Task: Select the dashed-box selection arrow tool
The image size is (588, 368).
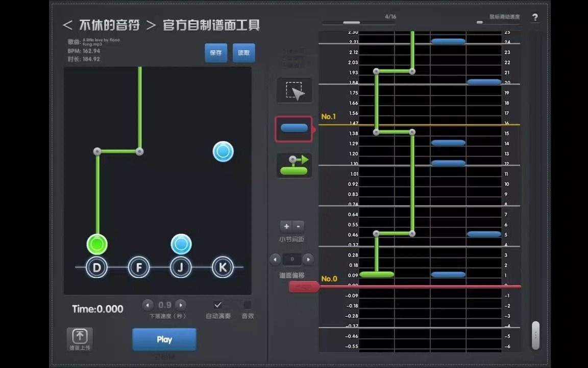Action: pos(295,90)
